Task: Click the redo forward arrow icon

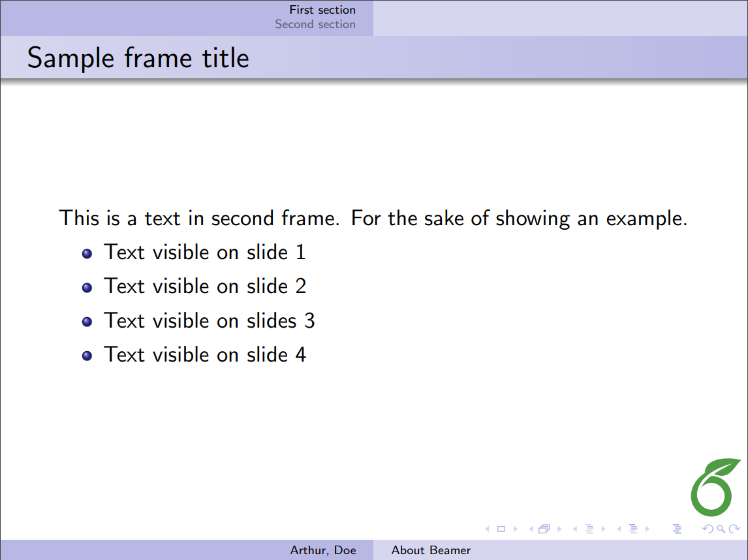Action: tap(734, 529)
